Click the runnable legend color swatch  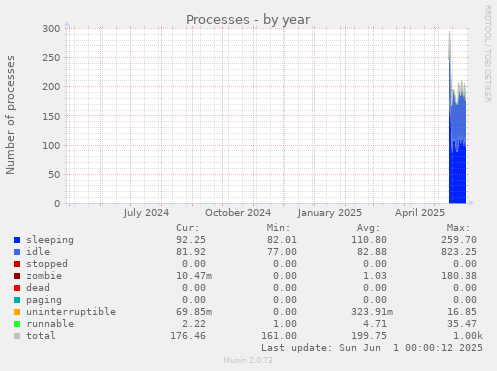17,324
